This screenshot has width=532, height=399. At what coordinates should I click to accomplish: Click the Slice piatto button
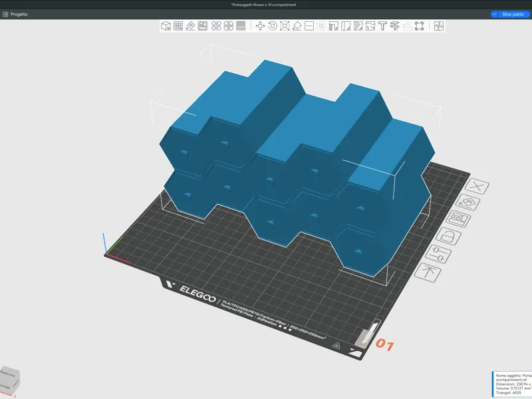(513, 14)
